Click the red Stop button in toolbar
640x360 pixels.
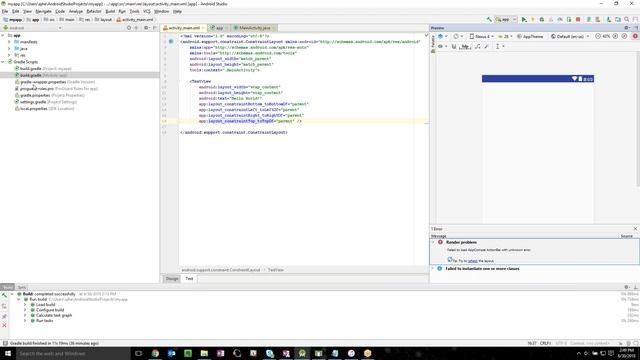(x=578, y=19)
